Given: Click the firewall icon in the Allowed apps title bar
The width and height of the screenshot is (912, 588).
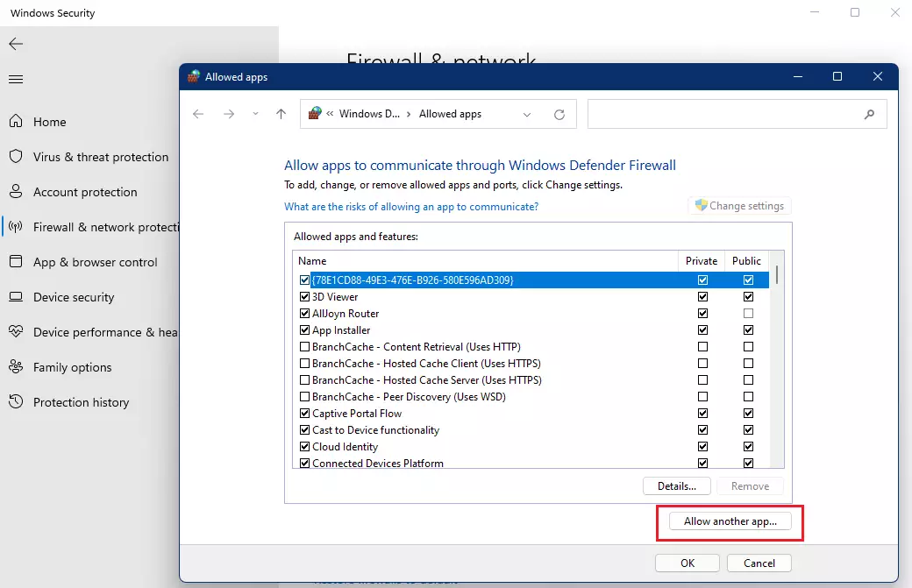Looking at the screenshot, I should tap(194, 77).
